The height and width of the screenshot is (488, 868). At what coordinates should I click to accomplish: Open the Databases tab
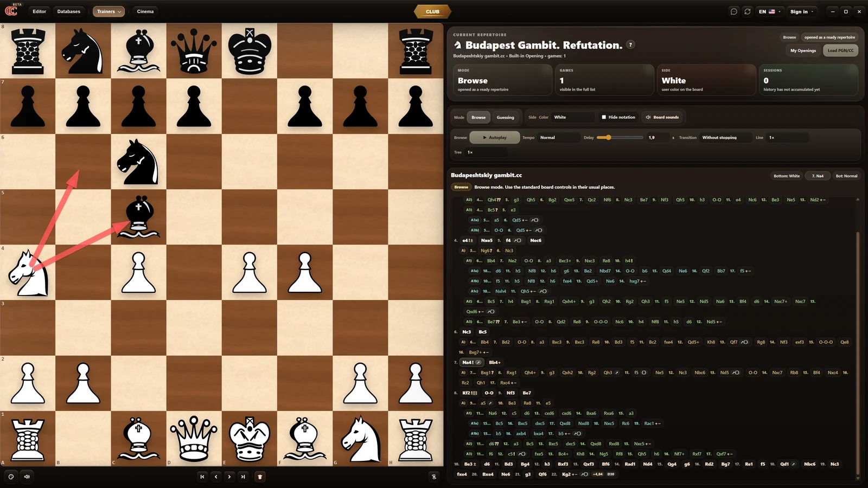coord(69,11)
